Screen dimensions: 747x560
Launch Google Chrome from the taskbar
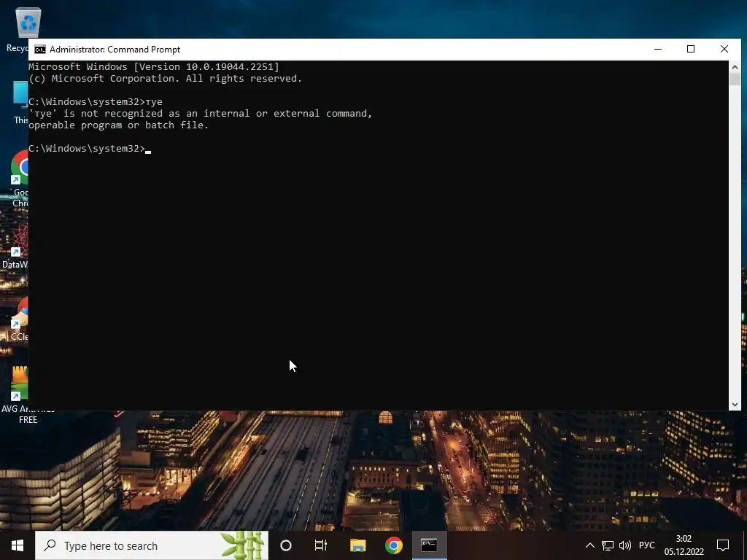tap(393, 545)
